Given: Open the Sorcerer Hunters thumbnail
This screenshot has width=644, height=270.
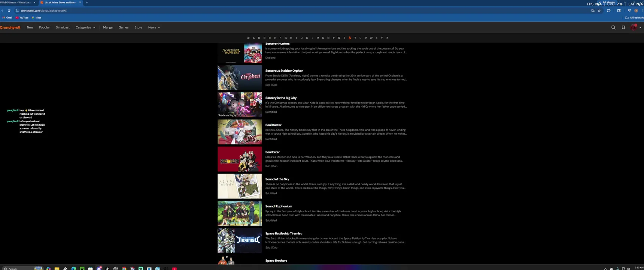Looking at the screenshot, I should tap(240, 53).
